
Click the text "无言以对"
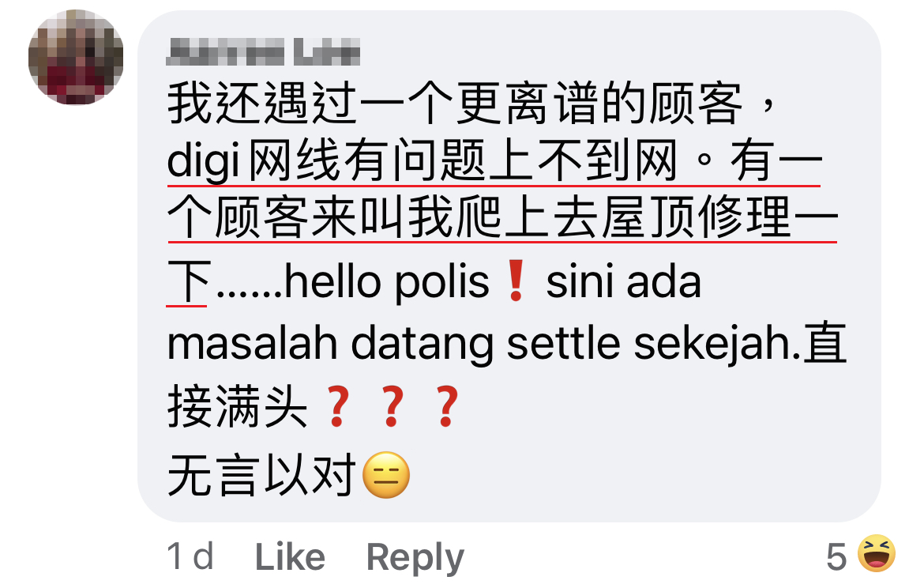tap(262, 477)
